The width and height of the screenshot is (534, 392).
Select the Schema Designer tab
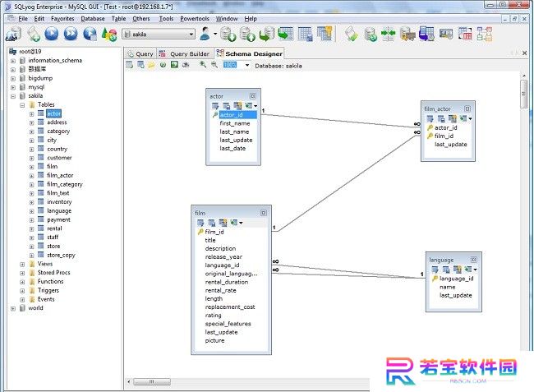[x=250, y=53]
